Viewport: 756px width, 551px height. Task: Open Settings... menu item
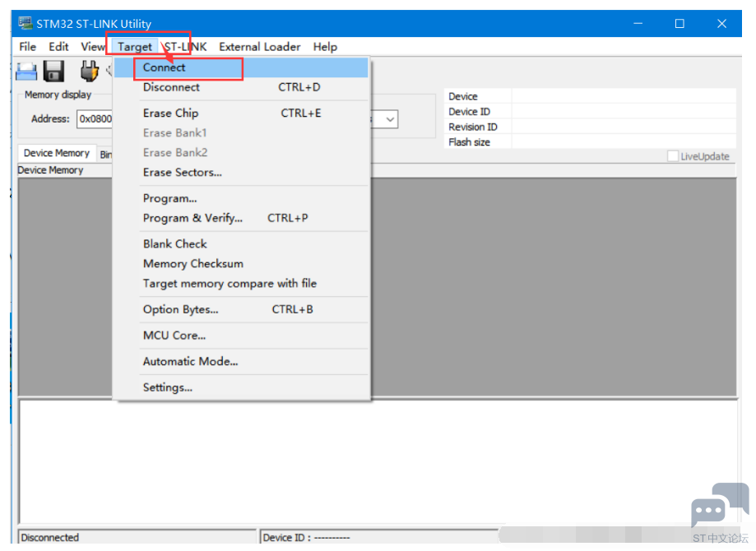click(x=242, y=387)
